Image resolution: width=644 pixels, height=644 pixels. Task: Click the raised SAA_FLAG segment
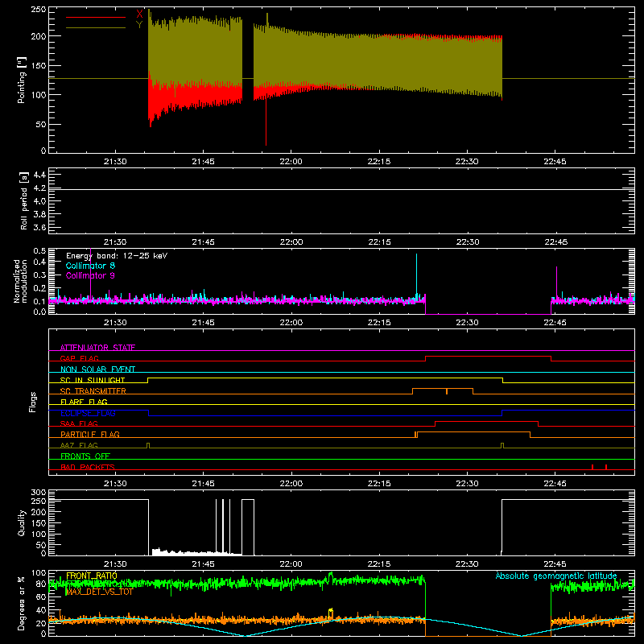point(486,421)
